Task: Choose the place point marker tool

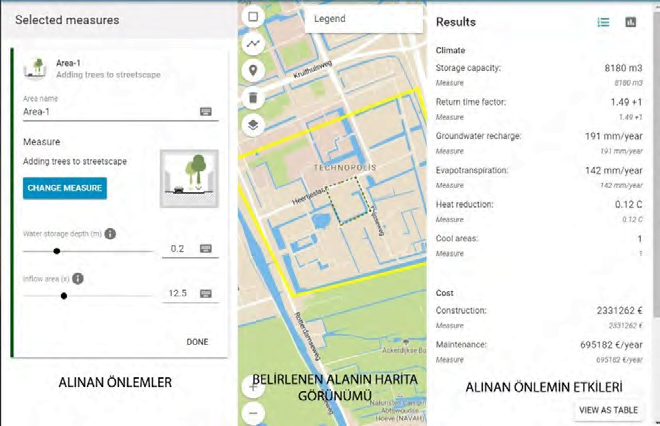Action: [253, 71]
